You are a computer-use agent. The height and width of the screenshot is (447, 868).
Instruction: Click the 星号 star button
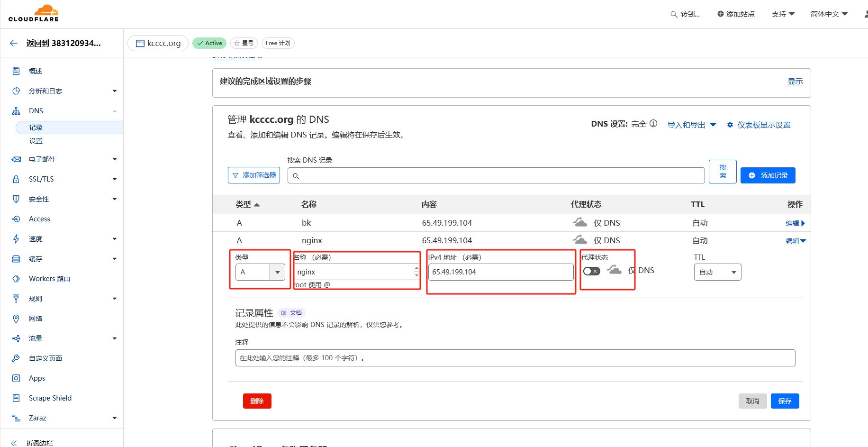244,43
